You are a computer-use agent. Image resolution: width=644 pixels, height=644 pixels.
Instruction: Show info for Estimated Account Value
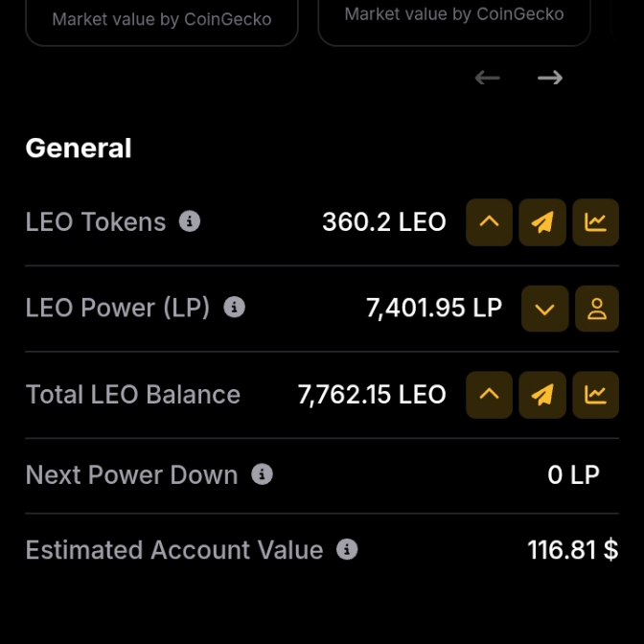[x=347, y=549]
